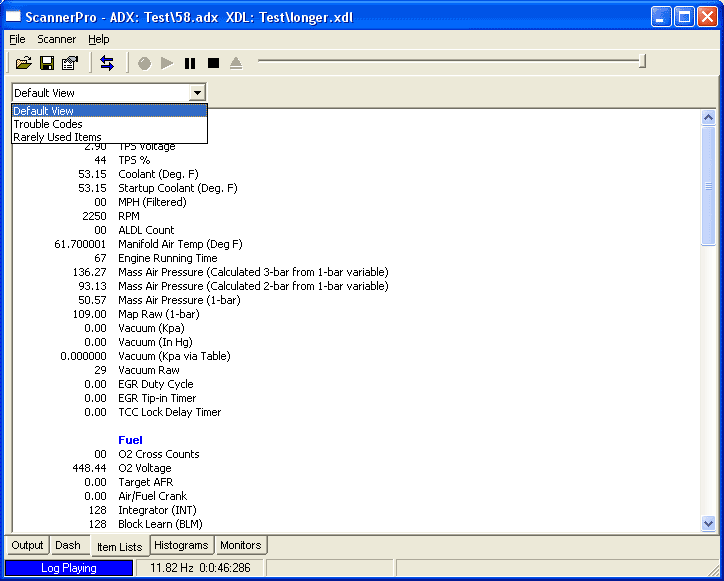Click the Eject icon in the toolbar
724x581 pixels.
pos(236,63)
